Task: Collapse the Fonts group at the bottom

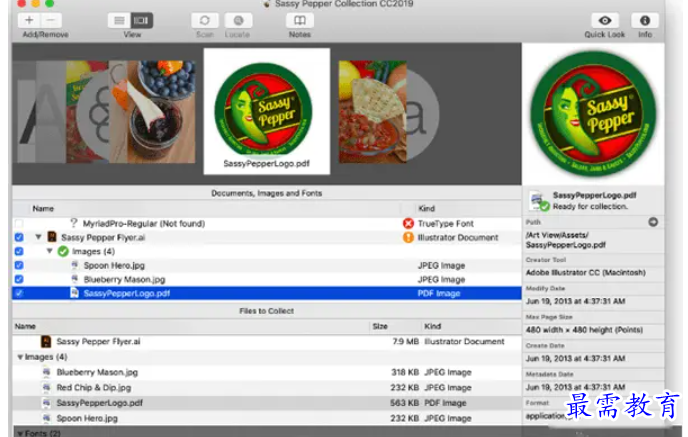Action: (x=20, y=433)
